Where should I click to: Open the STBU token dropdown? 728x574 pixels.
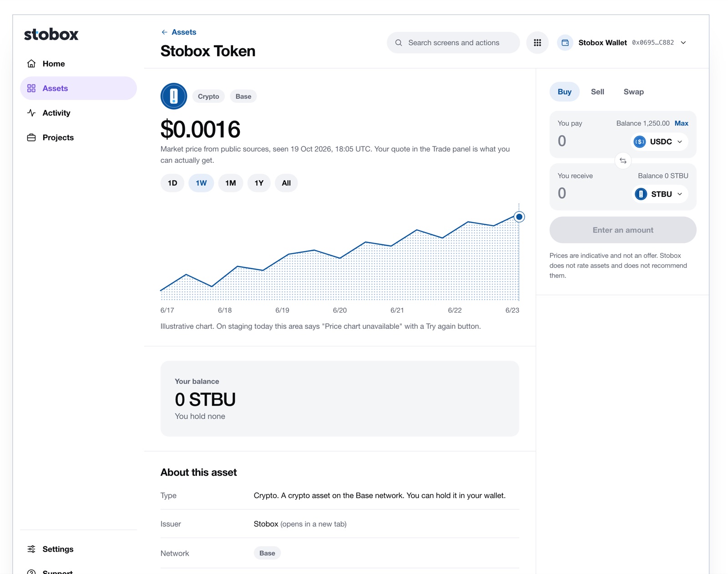click(660, 194)
